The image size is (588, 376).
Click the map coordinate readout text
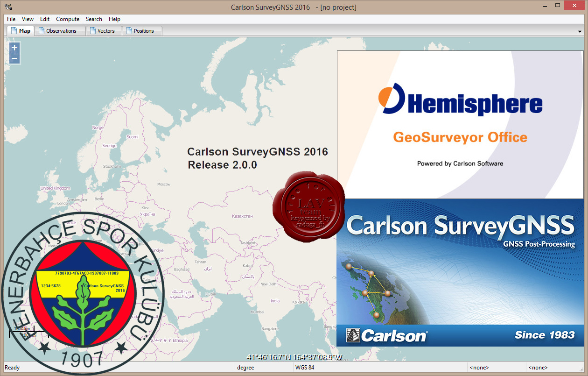click(x=295, y=358)
